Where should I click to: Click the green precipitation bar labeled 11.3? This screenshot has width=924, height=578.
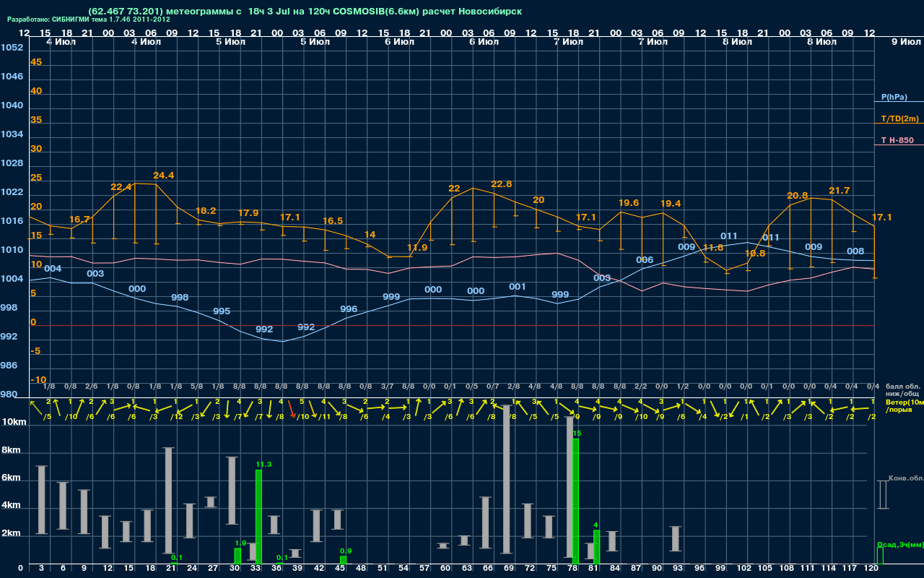pos(258,517)
